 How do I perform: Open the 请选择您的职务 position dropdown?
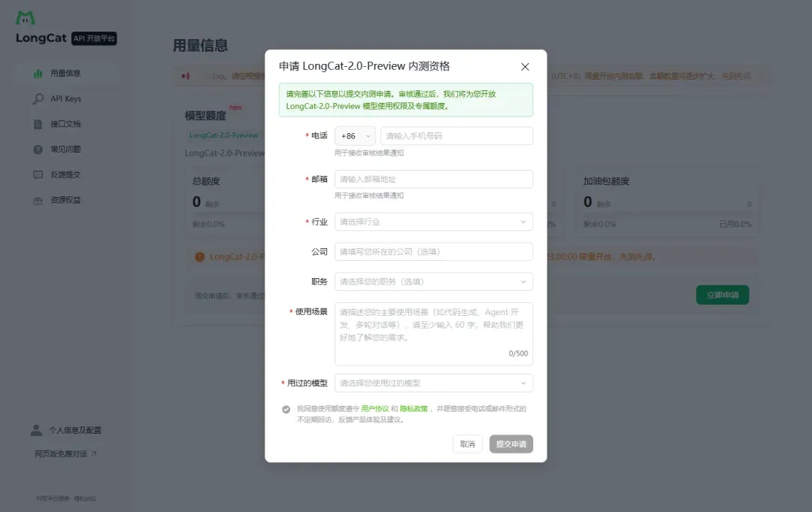(434, 282)
